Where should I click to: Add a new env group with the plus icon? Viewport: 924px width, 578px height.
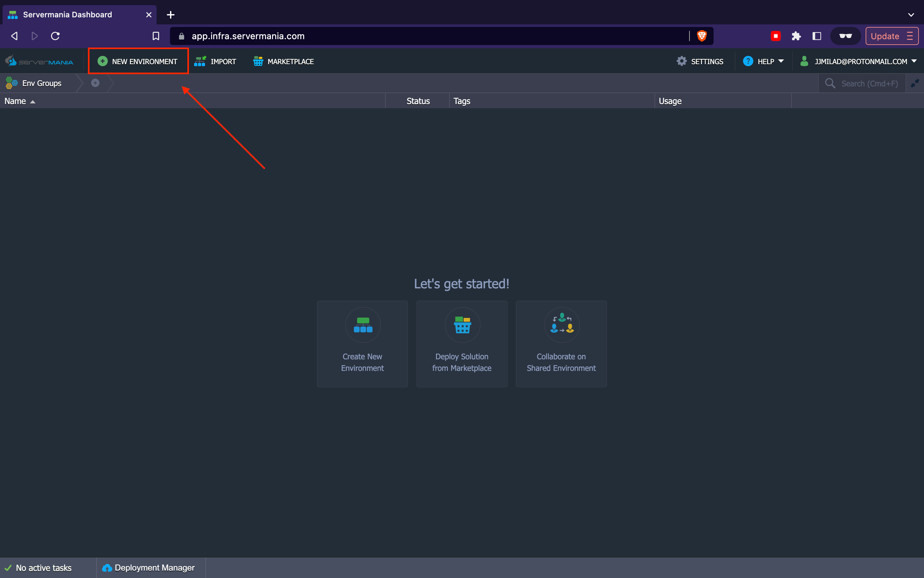[x=95, y=83]
